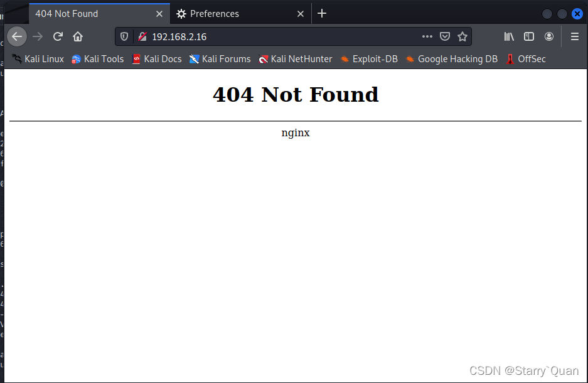588x383 pixels.
Task: Open tracking protection shield info
Action: tap(124, 36)
